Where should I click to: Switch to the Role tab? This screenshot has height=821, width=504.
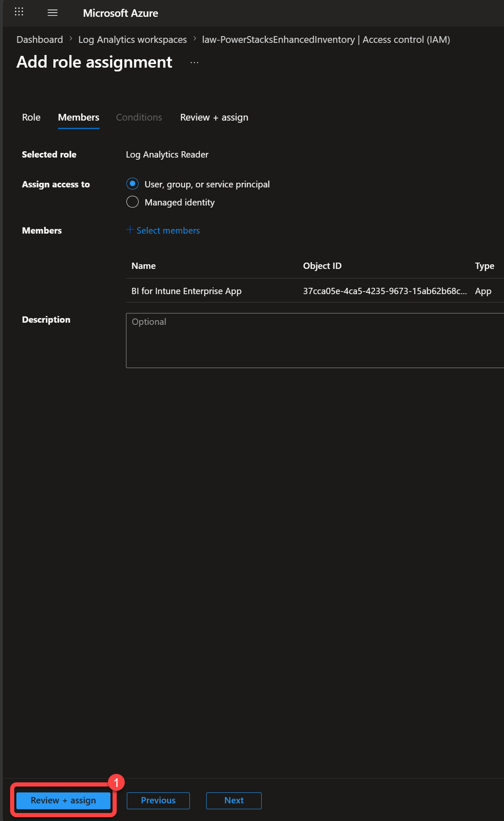[31, 117]
